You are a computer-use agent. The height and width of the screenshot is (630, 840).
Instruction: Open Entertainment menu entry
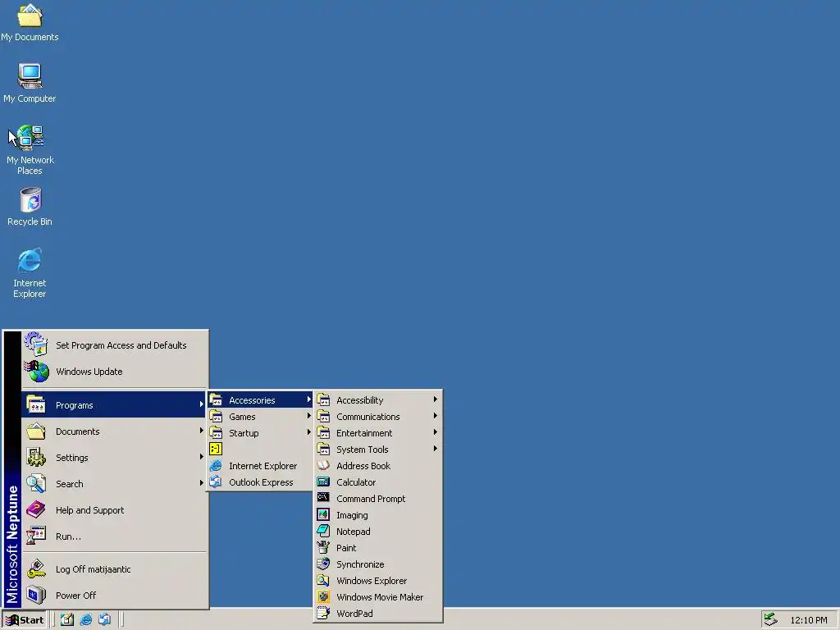click(377, 433)
